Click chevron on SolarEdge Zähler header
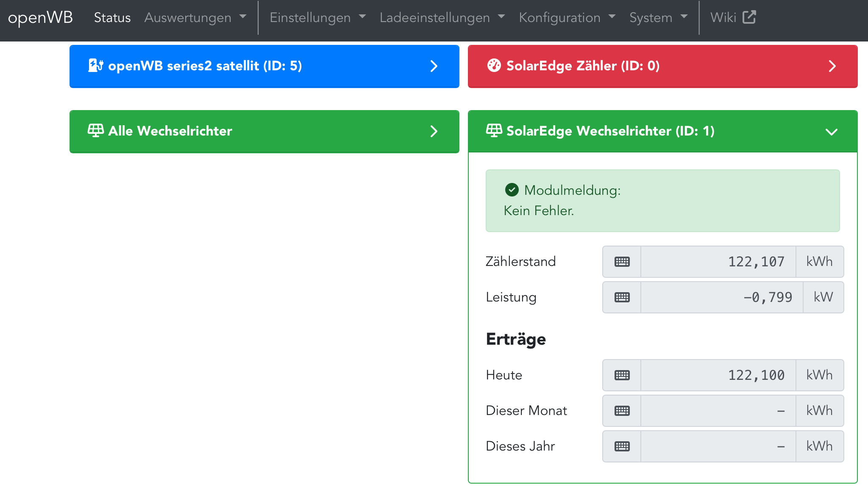This screenshot has height=498, width=868. (x=832, y=66)
